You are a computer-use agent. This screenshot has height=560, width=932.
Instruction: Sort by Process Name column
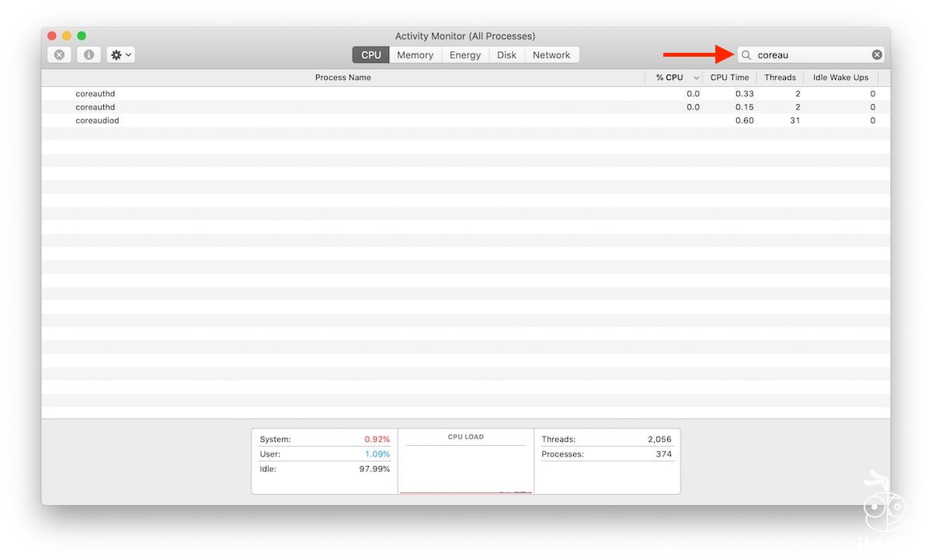point(343,78)
